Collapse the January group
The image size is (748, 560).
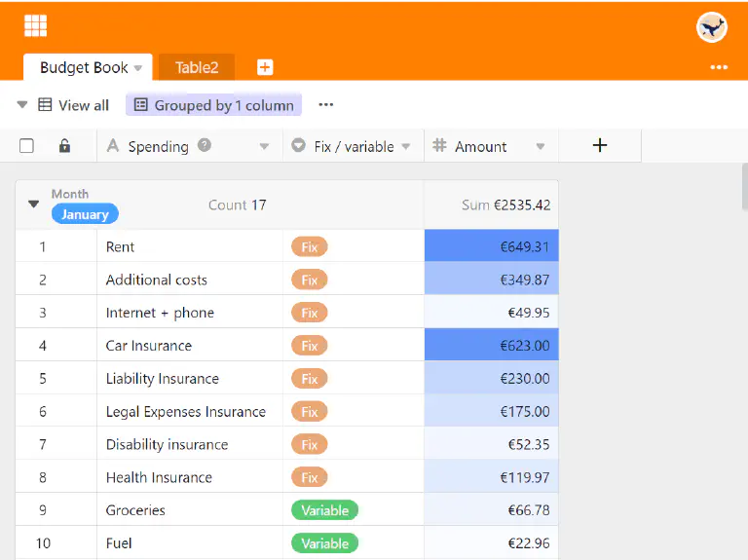point(34,205)
